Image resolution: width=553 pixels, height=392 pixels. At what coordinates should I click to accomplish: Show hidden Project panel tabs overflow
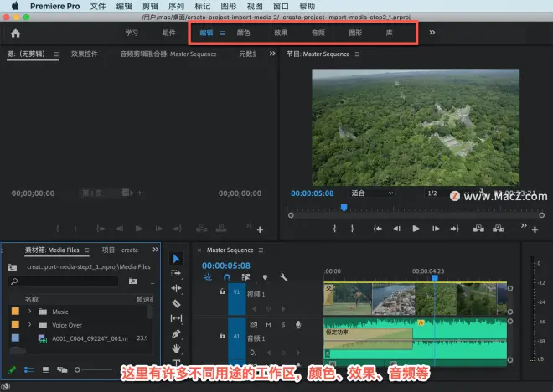tap(156, 250)
